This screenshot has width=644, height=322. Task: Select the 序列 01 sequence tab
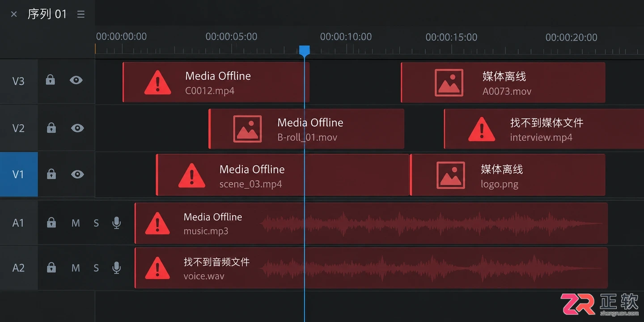tap(47, 14)
